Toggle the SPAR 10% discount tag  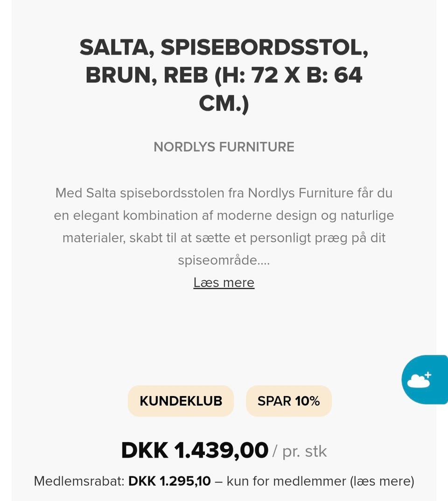(288, 401)
